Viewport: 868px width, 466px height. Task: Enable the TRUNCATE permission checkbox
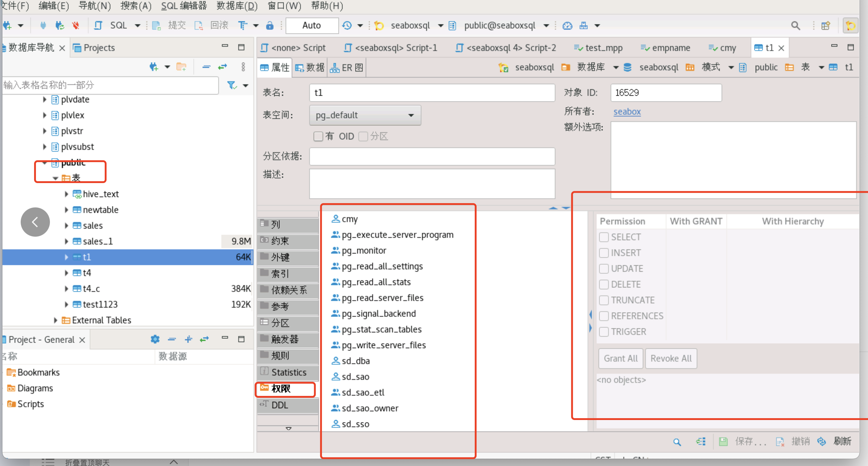point(604,300)
